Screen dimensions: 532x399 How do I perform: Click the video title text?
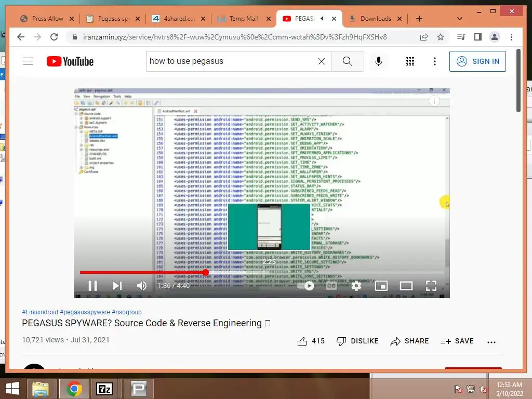coord(146,323)
